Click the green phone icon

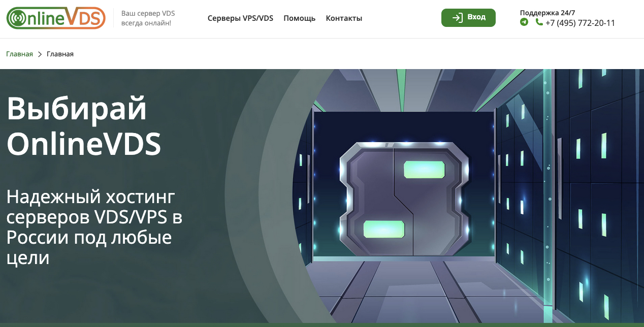(539, 22)
